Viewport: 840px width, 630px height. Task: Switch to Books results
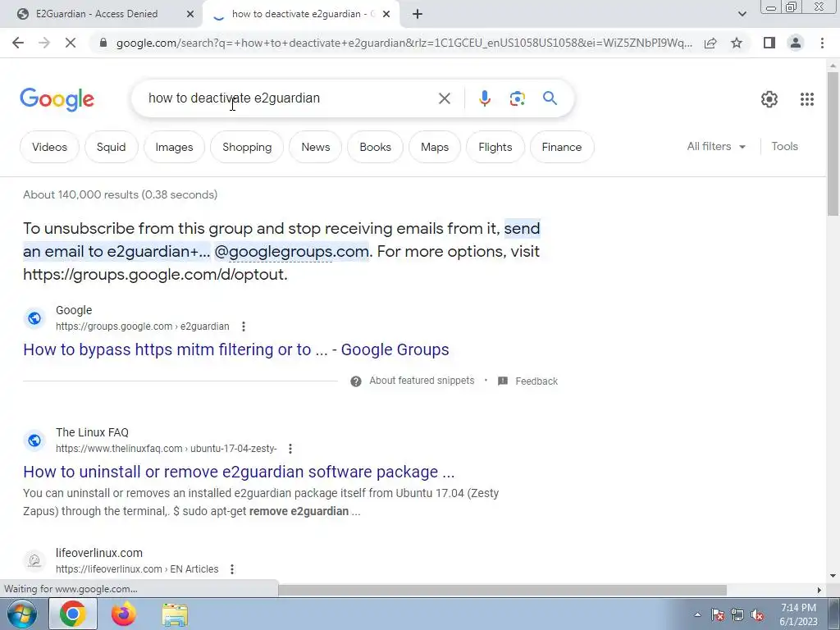pos(375,147)
